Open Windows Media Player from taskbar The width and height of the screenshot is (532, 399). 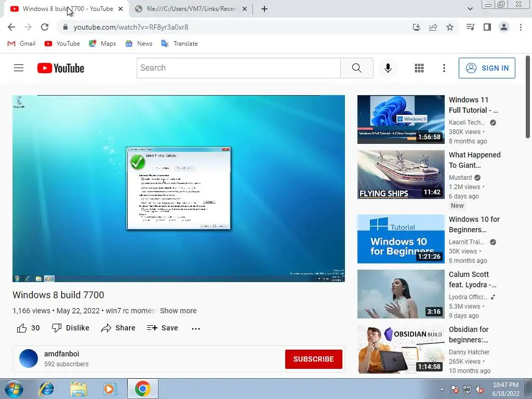click(x=110, y=389)
